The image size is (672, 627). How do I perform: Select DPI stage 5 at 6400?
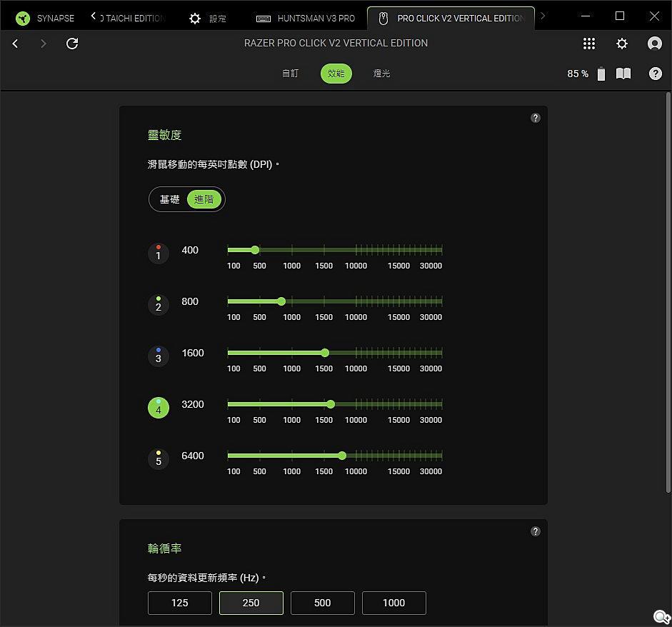[x=159, y=459]
